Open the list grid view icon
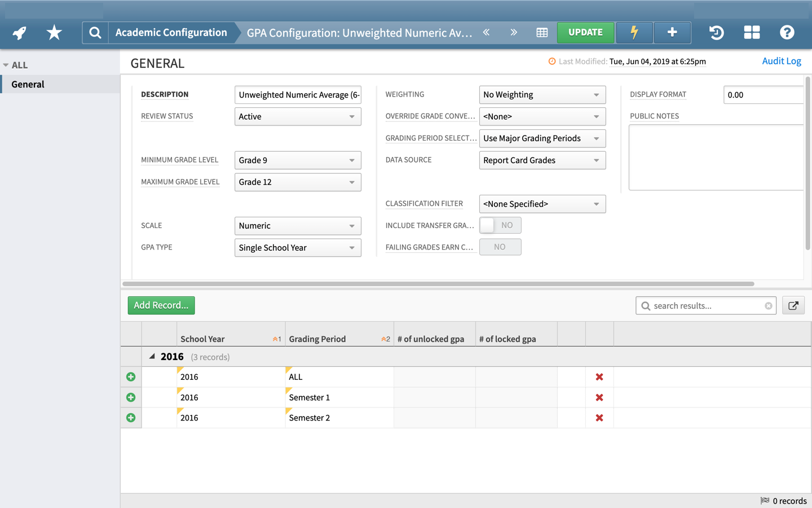This screenshot has width=812, height=508. pos(542,33)
